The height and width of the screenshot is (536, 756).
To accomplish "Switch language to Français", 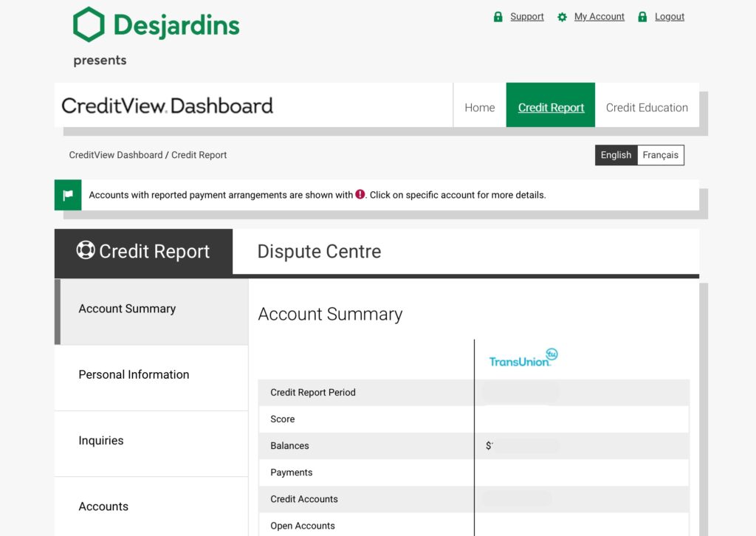I will point(660,155).
